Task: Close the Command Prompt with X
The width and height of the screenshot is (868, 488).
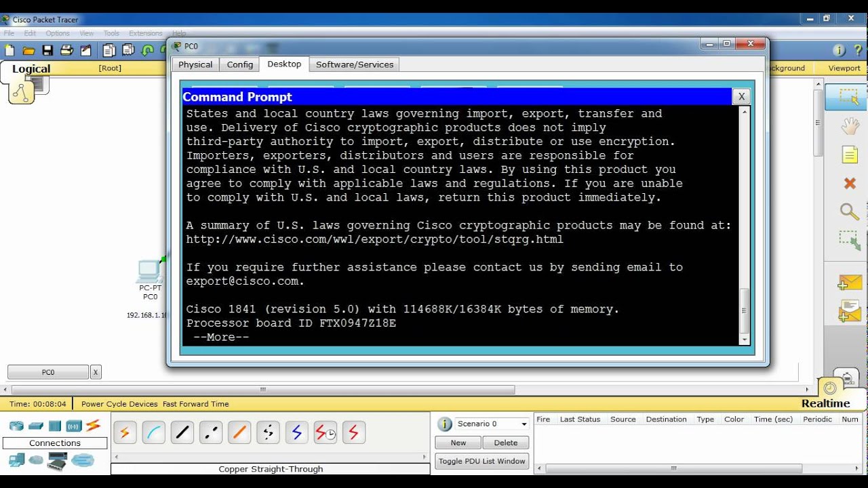Action: [741, 97]
